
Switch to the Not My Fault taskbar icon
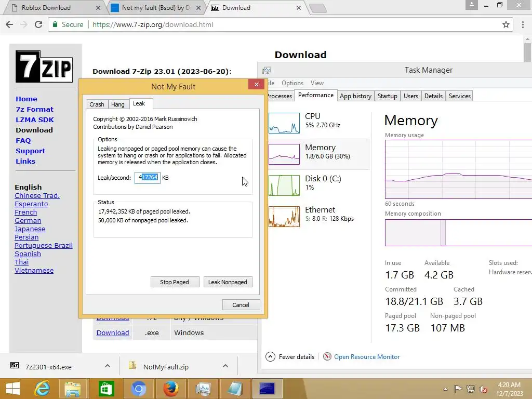point(267,389)
